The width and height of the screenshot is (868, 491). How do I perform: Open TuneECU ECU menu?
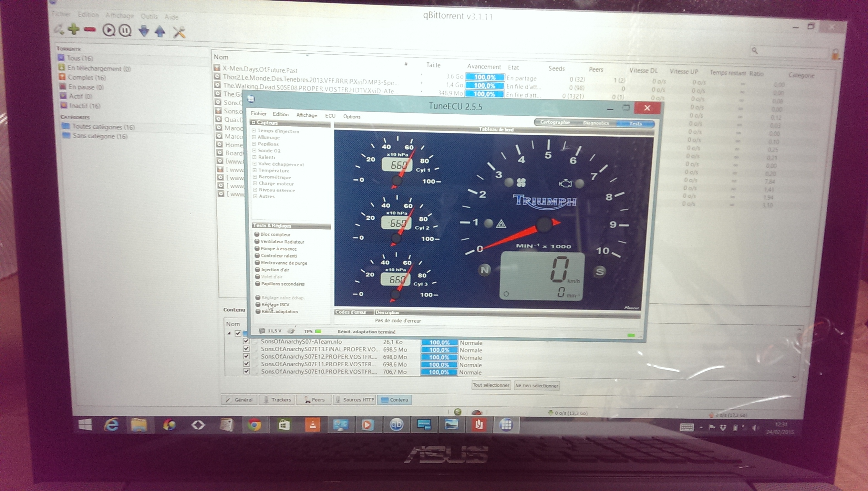tap(330, 116)
